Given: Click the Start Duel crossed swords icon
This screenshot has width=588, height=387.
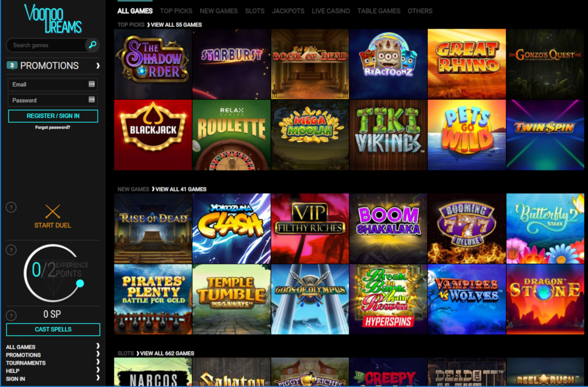Looking at the screenshot, I should 52,211.
